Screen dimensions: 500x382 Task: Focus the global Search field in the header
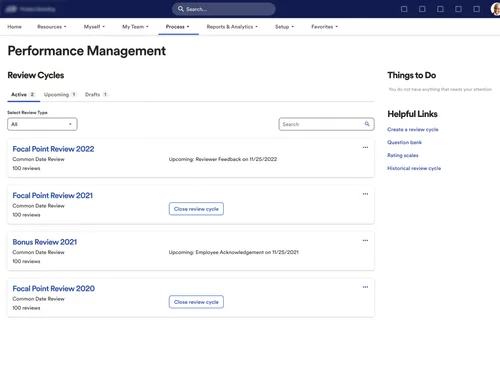click(x=224, y=9)
